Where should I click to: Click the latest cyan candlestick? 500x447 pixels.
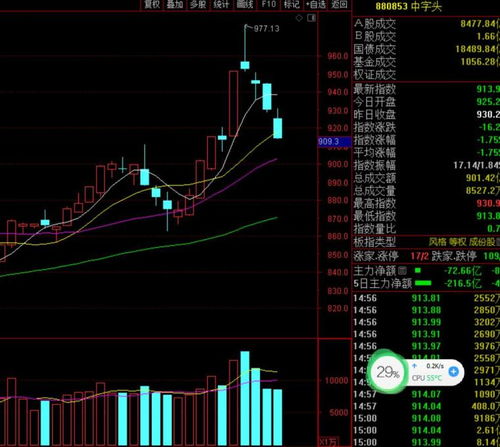(x=278, y=128)
